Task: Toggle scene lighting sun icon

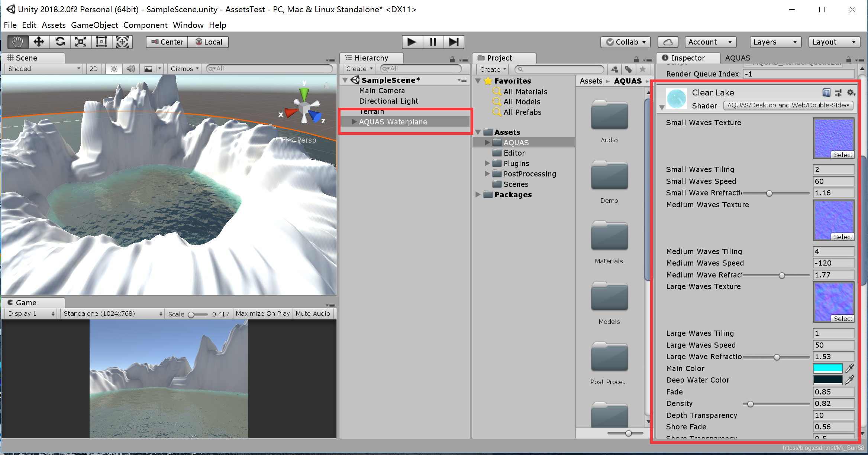Action: coord(114,69)
